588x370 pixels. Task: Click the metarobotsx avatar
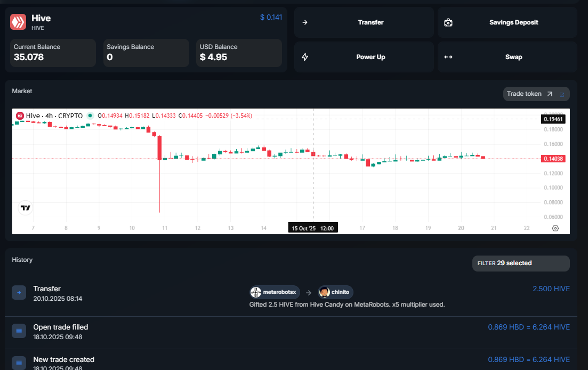256,292
